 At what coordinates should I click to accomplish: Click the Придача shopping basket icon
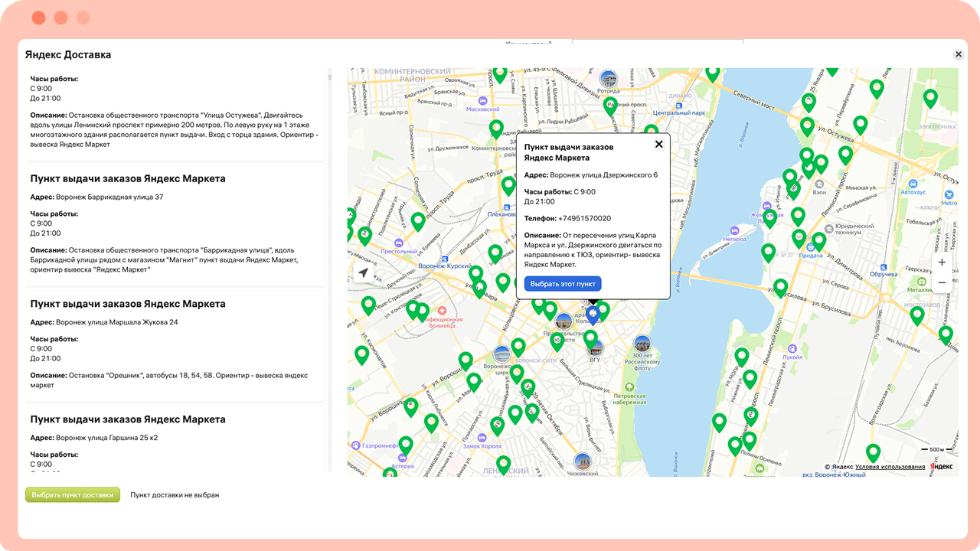click(x=809, y=246)
